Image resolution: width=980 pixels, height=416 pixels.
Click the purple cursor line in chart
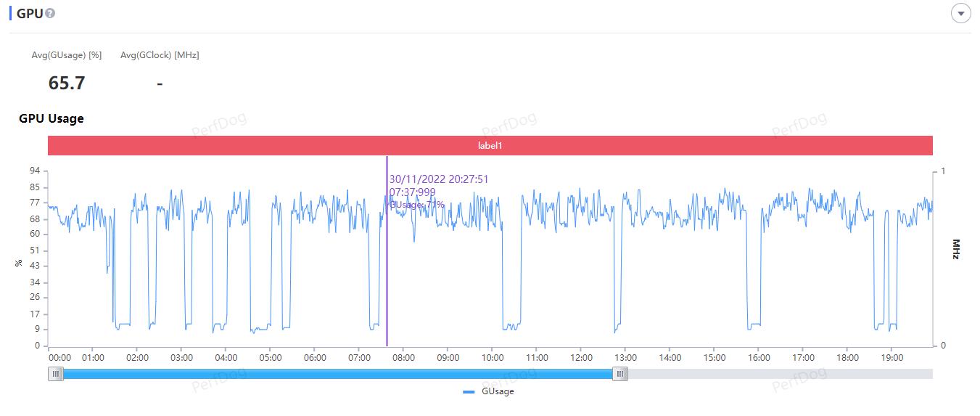pyautogui.click(x=387, y=290)
